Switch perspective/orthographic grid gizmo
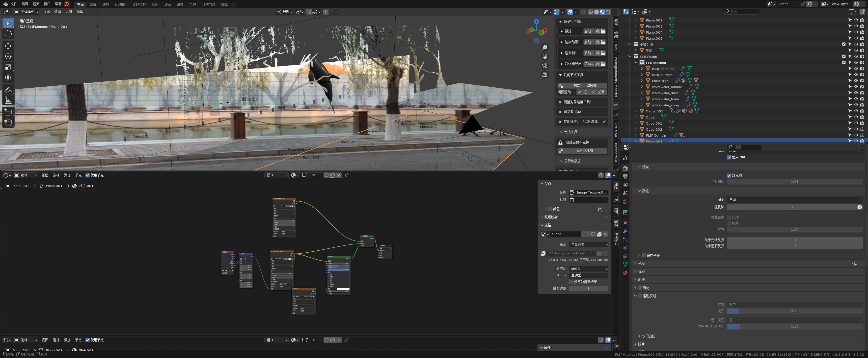868x358 pixels. (545, 75)
